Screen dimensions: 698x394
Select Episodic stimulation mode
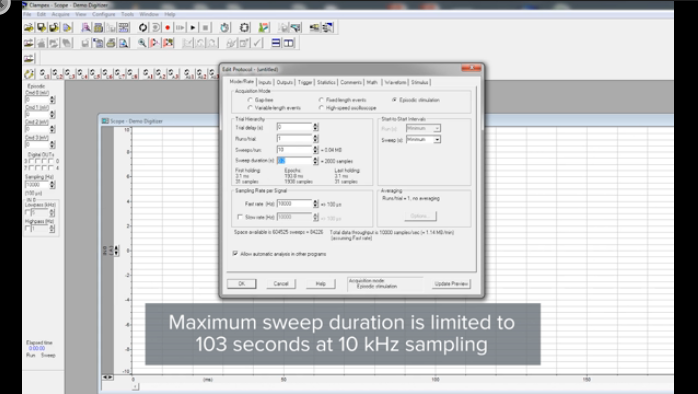click(394, 100)
